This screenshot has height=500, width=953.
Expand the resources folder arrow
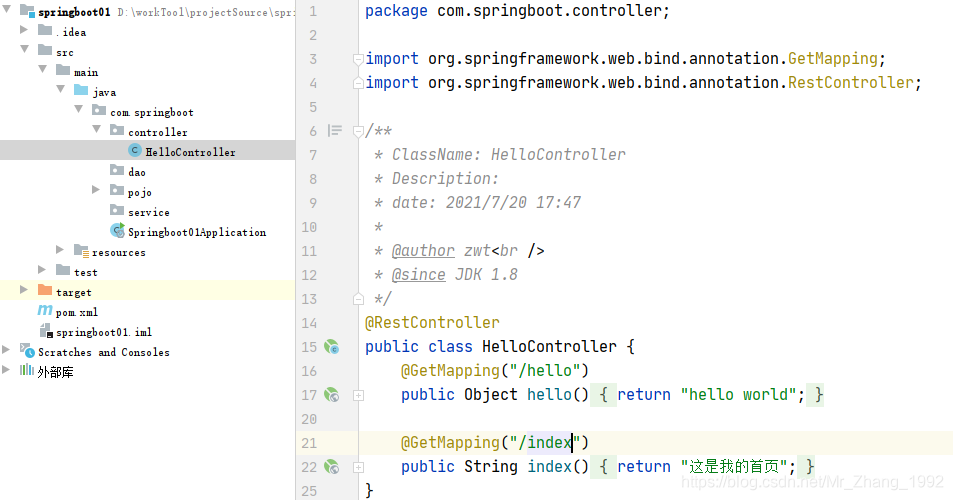click(60, 249)
